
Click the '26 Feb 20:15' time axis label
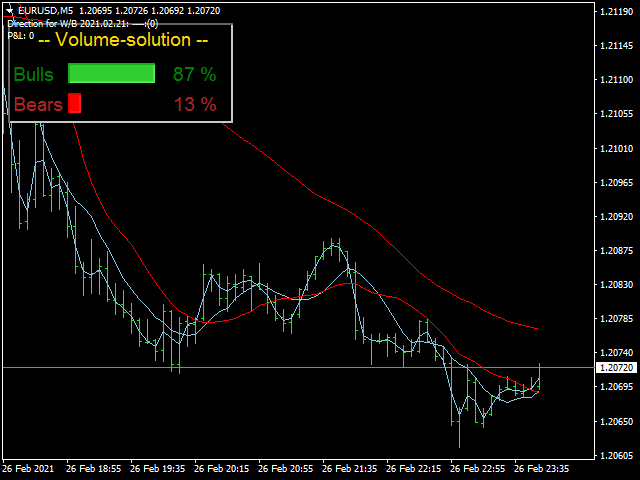click(222, 469)
